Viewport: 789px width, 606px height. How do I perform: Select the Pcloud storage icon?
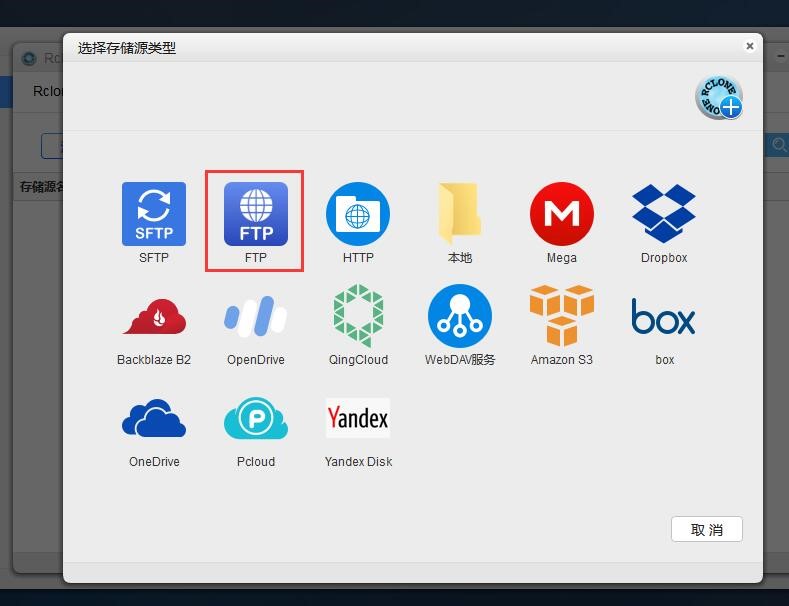pos(256,418)
